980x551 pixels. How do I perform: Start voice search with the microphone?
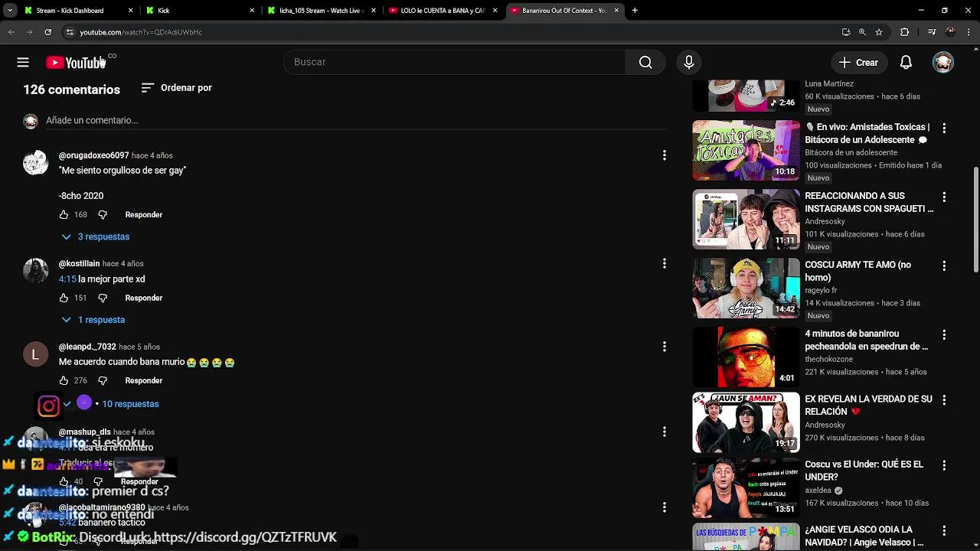688,62
